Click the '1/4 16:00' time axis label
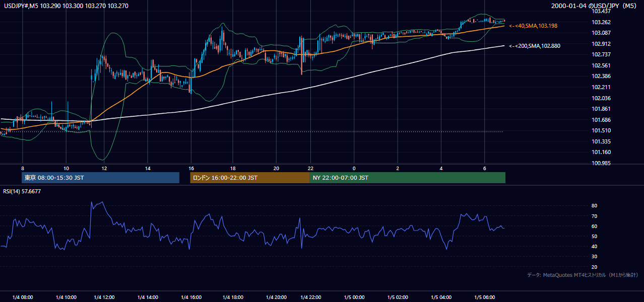This screenshot has width=644, height=302. (191, 297)
